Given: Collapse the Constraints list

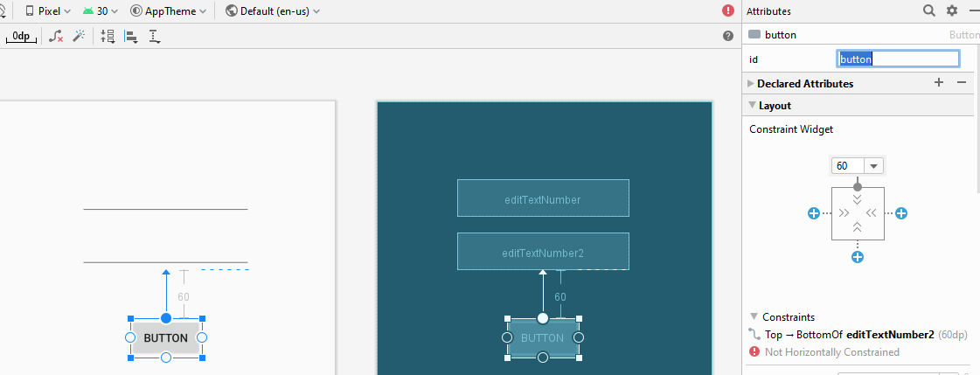Looking at the screenshot, I should (x=754, y=317).
